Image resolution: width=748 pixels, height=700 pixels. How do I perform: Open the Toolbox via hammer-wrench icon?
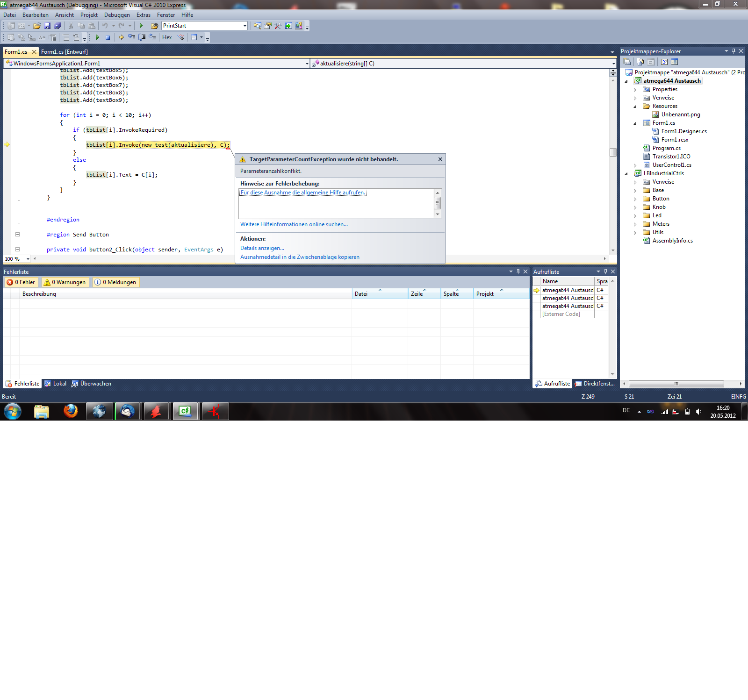(x=278, y=26)
